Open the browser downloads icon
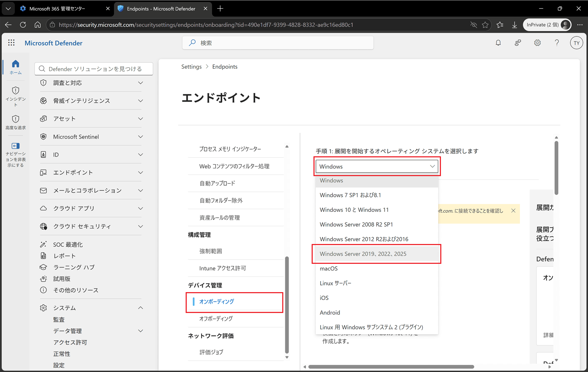Screen dimensions: 588x372 [x=514, y=25]
